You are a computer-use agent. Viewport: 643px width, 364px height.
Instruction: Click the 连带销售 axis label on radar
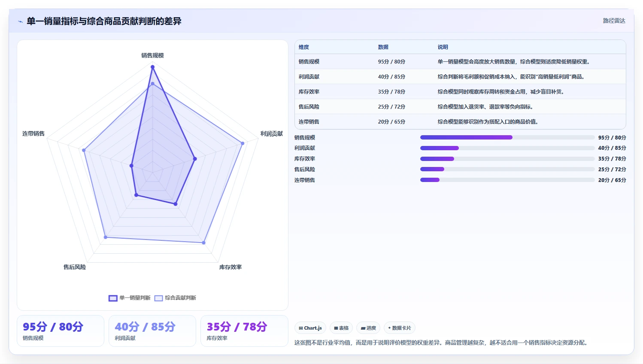click(33, 134)
